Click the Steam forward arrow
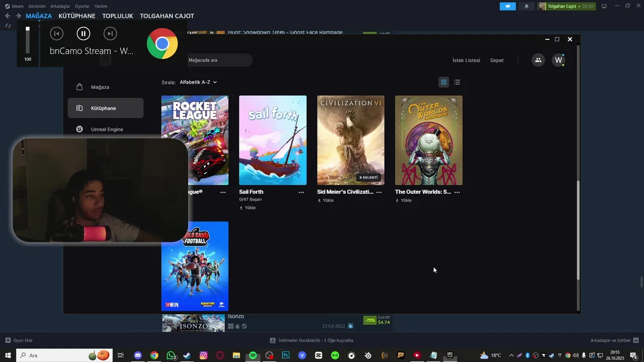This screenshot has width=644, height=362. (x=18, y=16)
